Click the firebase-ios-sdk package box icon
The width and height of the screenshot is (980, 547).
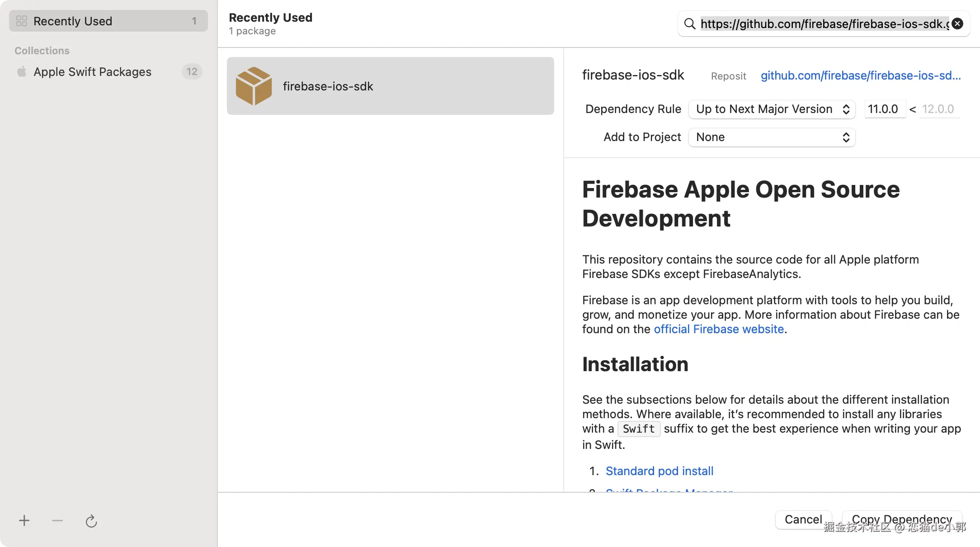tap(254, 86)
